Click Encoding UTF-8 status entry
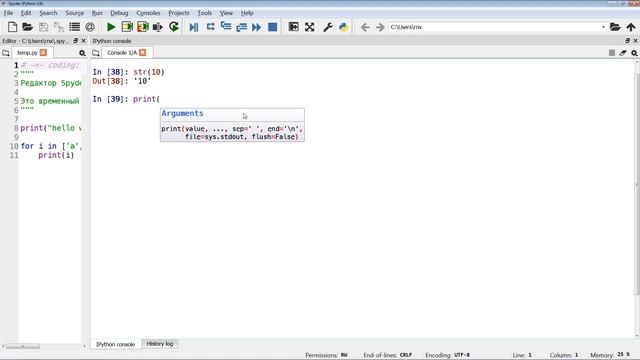 pyautogui.click(x=447, y=355)
